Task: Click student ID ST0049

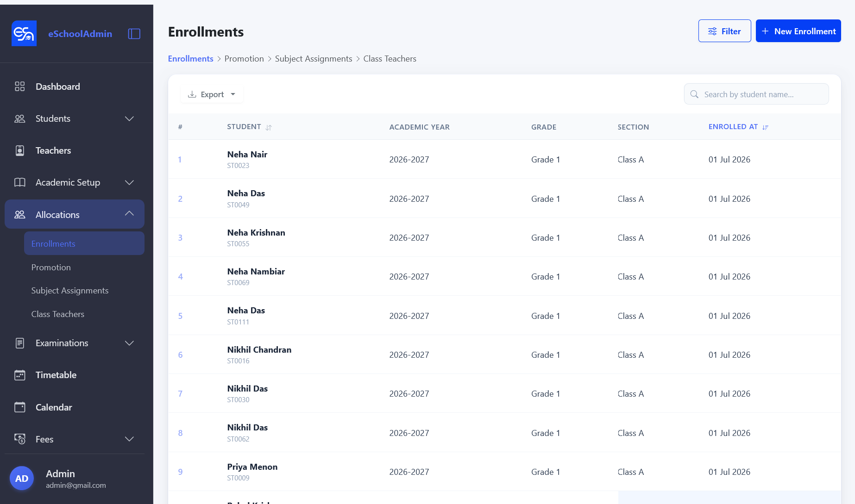Action: pyautogui.click(x=238, y=205)
